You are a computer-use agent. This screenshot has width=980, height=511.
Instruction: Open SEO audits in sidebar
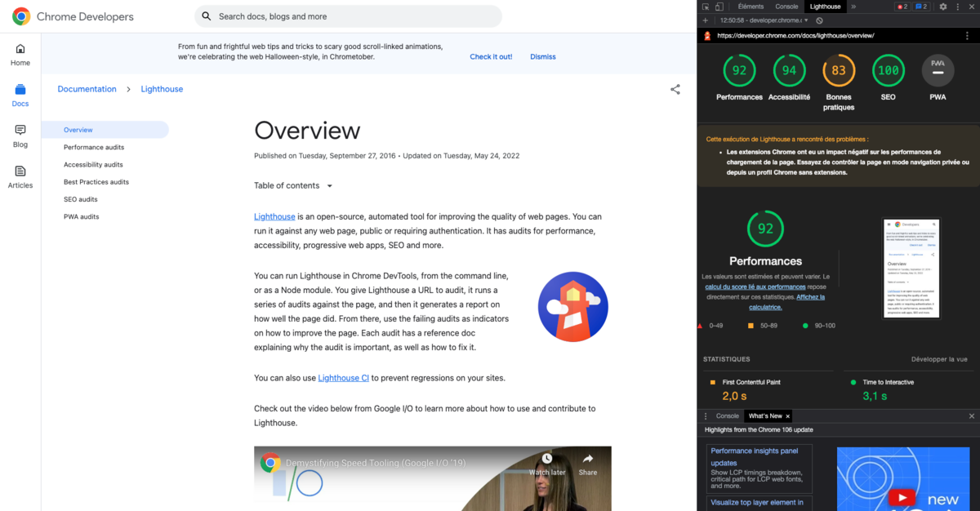pyautogui.click(x=81, y=199)
